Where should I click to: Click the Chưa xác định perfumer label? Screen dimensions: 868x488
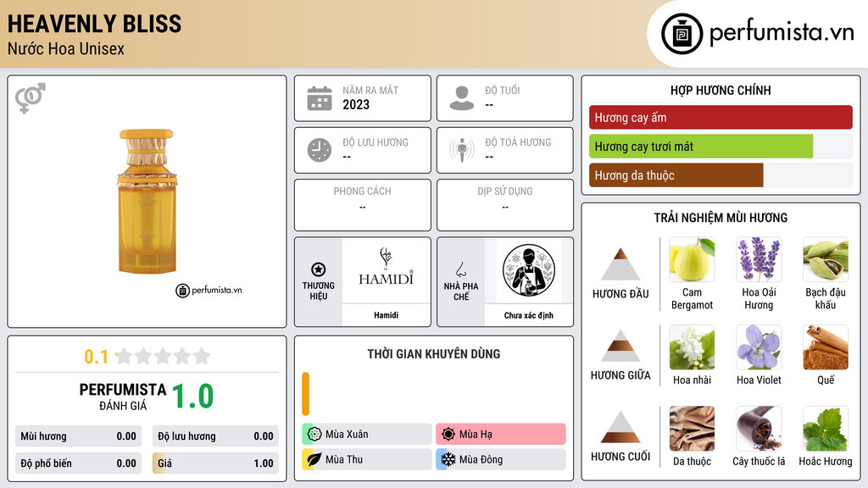click(529, 315)
